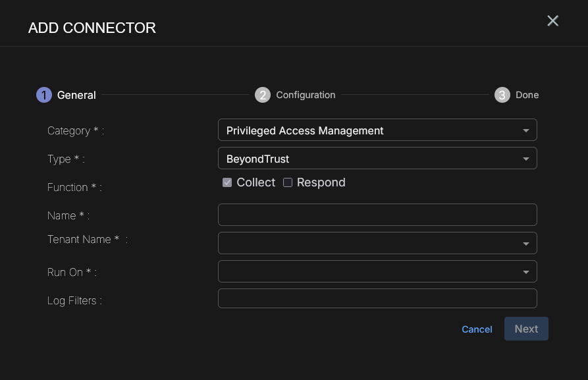Click the Tenant Name dropdown arrow
Screen dimensions: 588x380
[525, 244]
